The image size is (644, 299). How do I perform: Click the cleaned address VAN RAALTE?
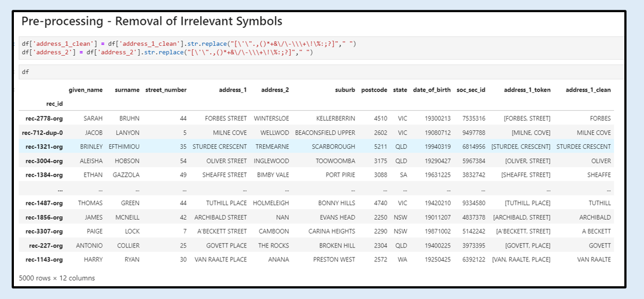(594, 260)
